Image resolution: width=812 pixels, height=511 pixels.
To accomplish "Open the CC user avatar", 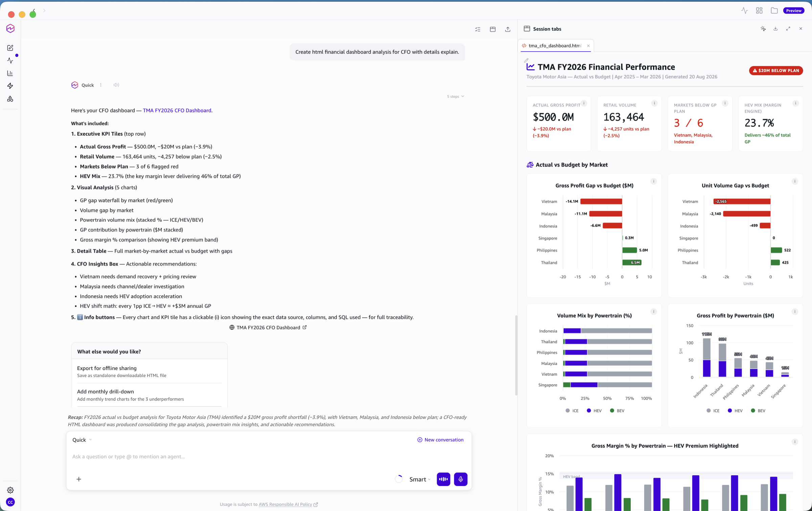I will (x=10, y=502).
